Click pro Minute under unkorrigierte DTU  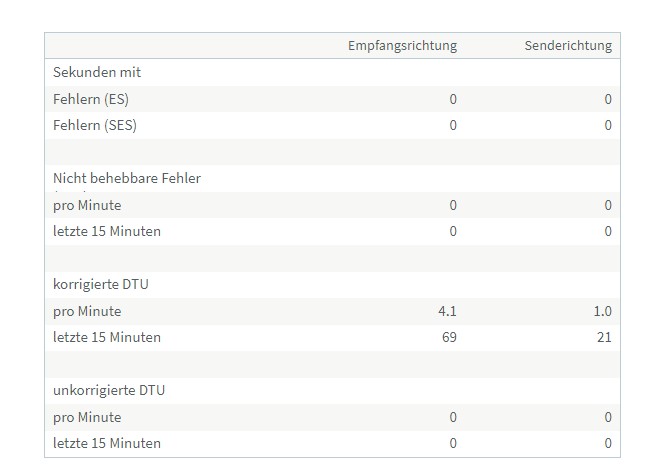click(x=87, y=417)
